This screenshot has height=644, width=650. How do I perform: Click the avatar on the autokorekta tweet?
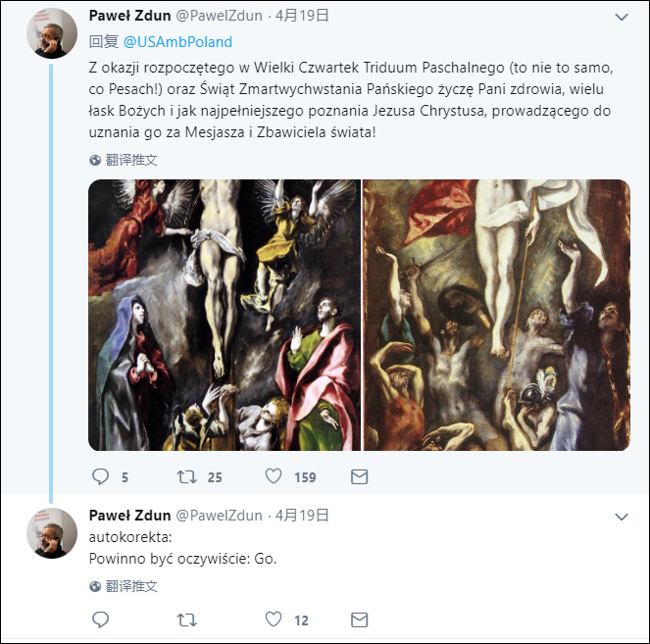(x=51, y=533)
